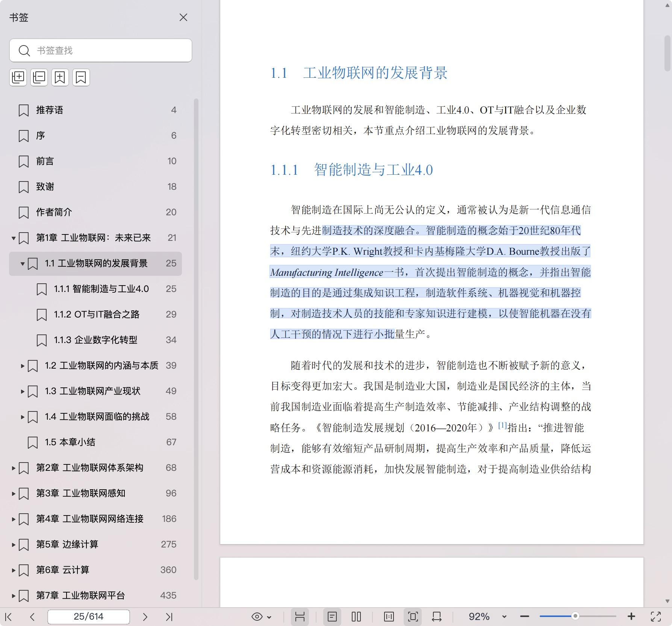The image size is (672, 626).
Task: Click the actual size icon
Action: (389, 617)
